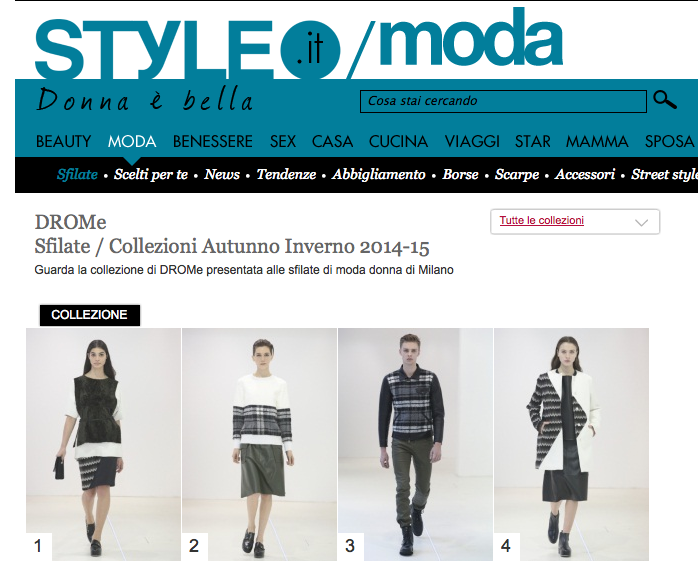View runway look 3 male model
Image resolution: width=698 pixels, height=562 pixels.
pos(415,444)
